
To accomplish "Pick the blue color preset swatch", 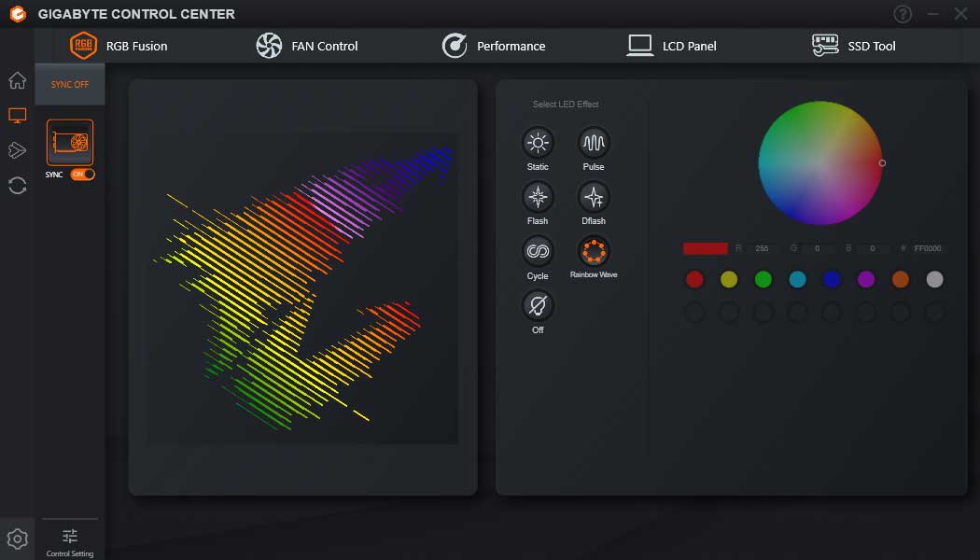I will coord(832,279).
